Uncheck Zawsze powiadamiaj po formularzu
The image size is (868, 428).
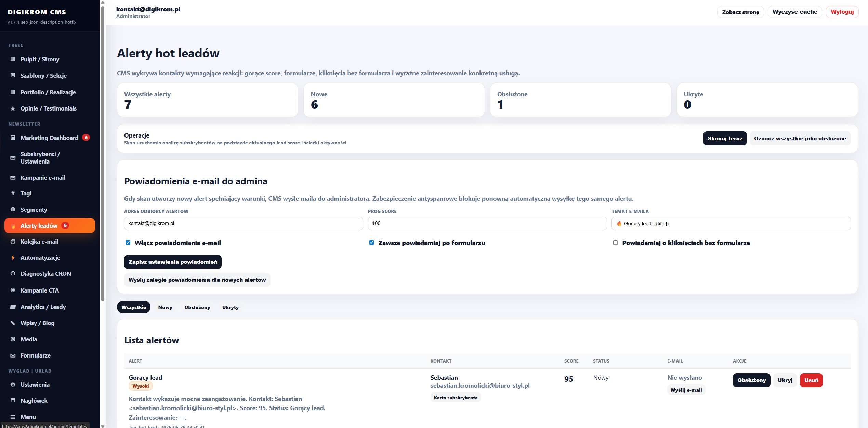click(371, 243)
